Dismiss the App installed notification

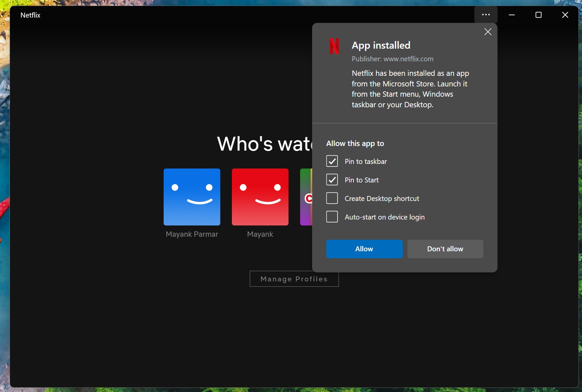pyautogui.click(x=487, y=32)
